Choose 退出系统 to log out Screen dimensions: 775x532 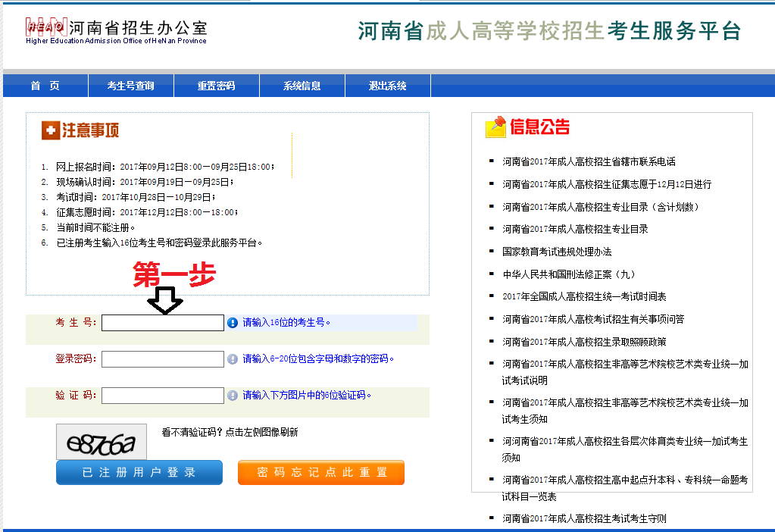tap(387, 86)
